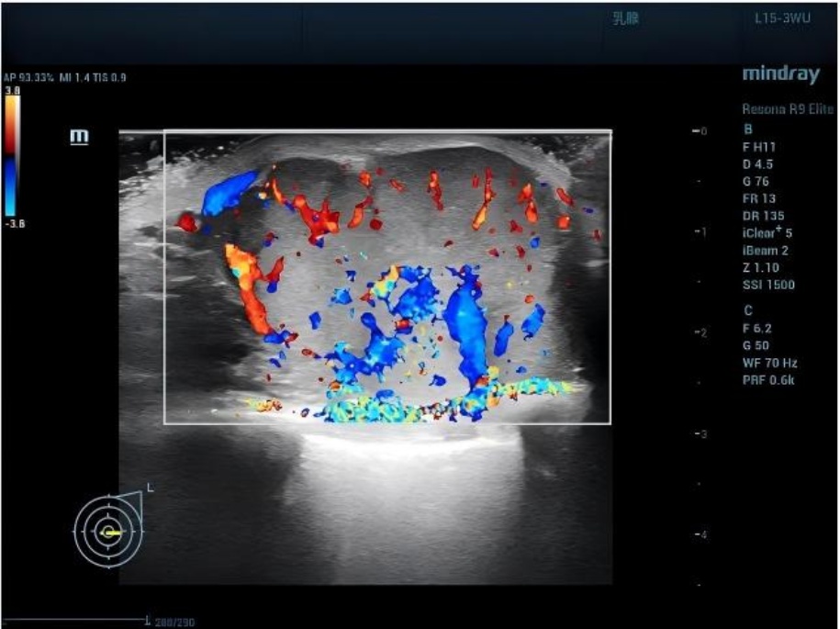The image size is (840, 629).
Task: Select the 乳腺 exam mode label
Action: click(625, 18)
